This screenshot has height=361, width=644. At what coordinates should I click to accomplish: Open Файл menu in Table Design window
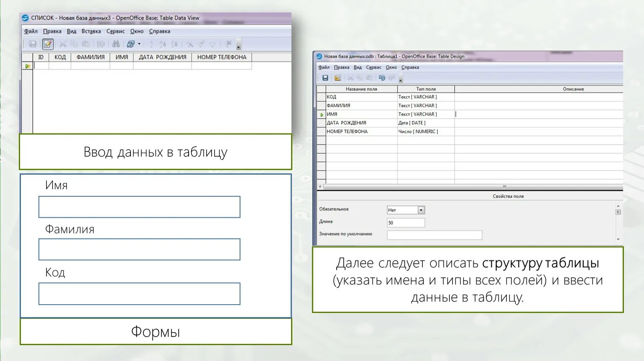tap(324, 67)
